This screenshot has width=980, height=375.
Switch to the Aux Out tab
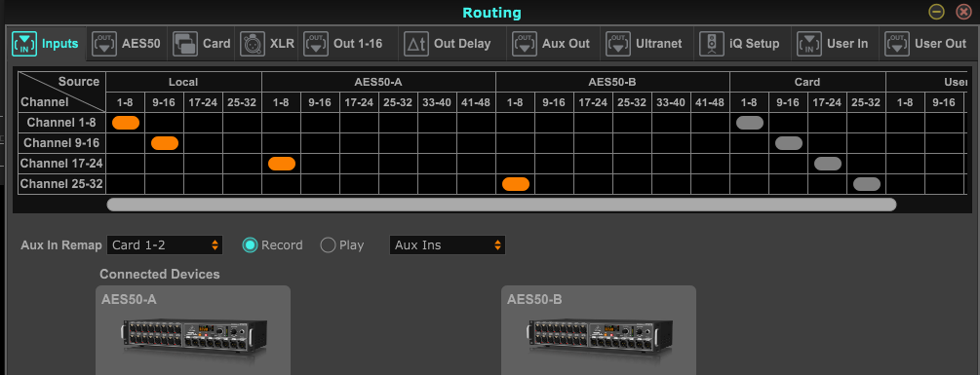click(x=553, y=44)
